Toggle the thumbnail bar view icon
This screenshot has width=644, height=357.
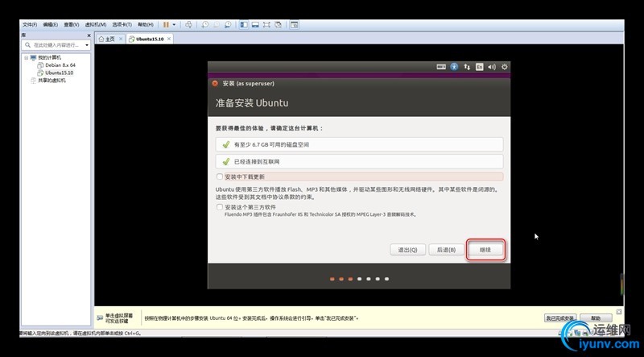pos(255,25)
